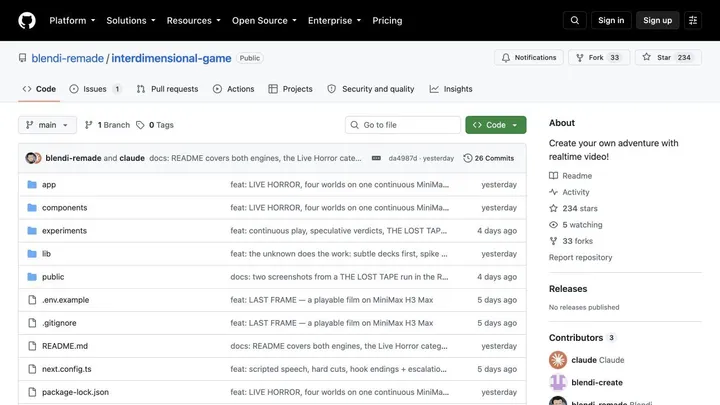Screen dimensions: 720x405
Task: Click the file icon next to .gitignore
Action: coord(32,323)
